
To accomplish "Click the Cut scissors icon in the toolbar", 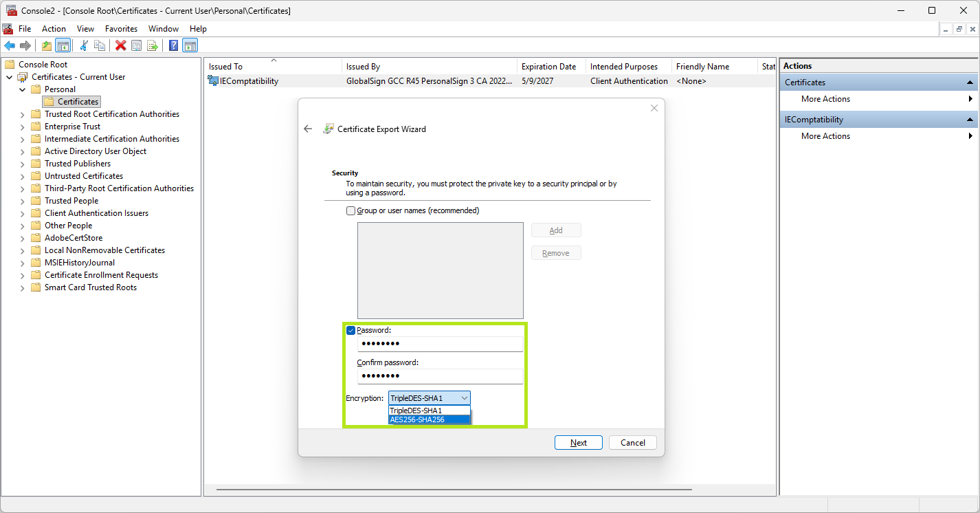I will (84, 45).
